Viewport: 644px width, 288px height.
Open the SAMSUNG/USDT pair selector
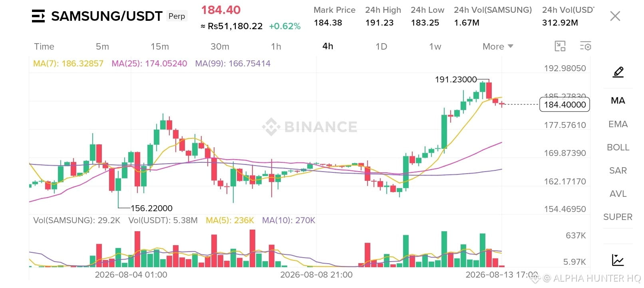pyautogui.click(x=107, y=16)
